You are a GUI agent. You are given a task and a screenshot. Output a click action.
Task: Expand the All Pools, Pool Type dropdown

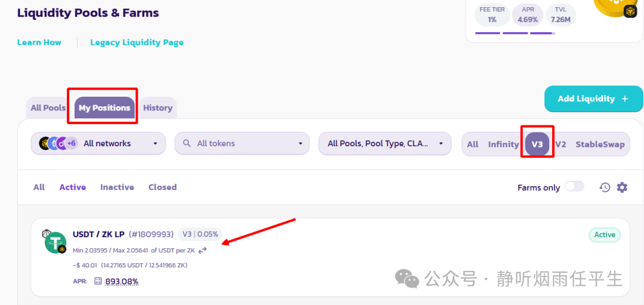point(385,143)
